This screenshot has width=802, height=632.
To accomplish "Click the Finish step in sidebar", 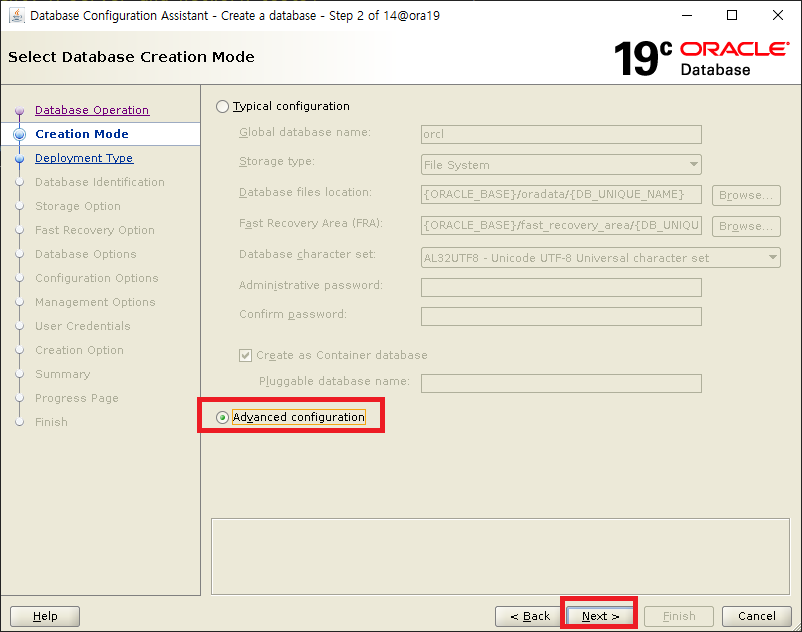I will 51,422.
